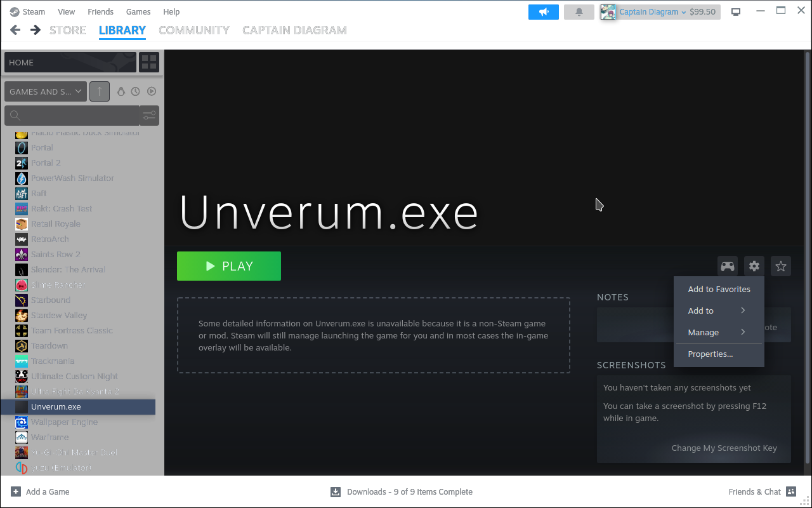The image size is (812, 508).
Task: Click the Warframe icon
Action: [22, 437]
